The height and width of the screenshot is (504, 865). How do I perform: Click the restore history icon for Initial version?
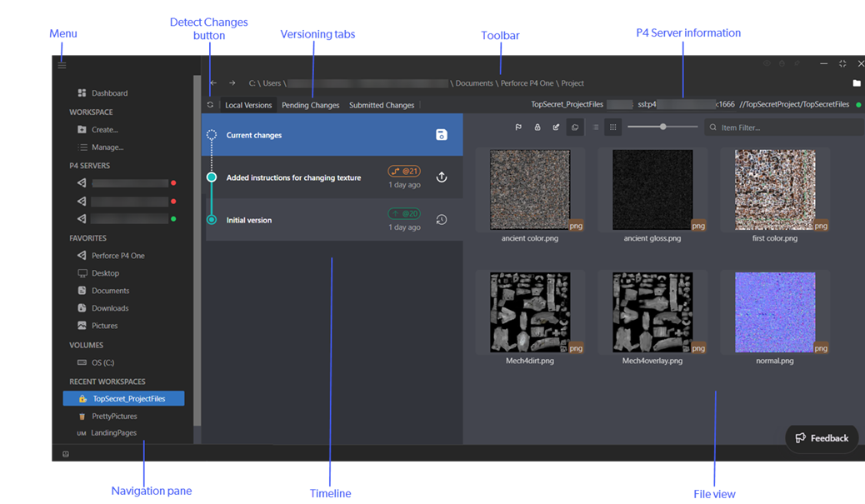click(x=442, y=219)
